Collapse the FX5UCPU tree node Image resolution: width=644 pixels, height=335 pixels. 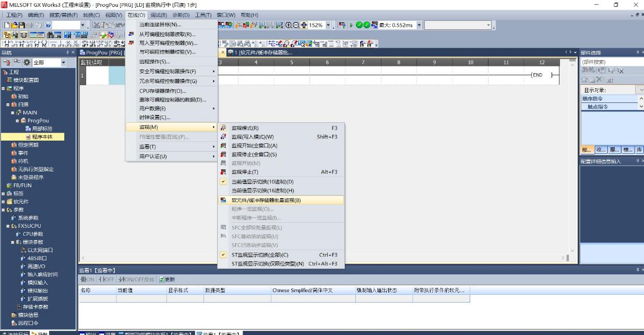(x=8, y=226)
